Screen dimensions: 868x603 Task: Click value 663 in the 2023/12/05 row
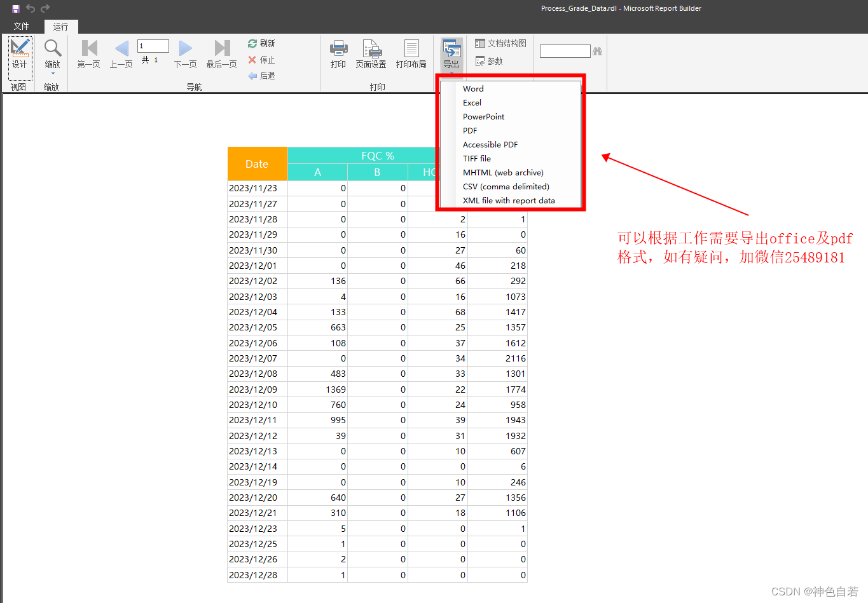[x=338, y=327]
